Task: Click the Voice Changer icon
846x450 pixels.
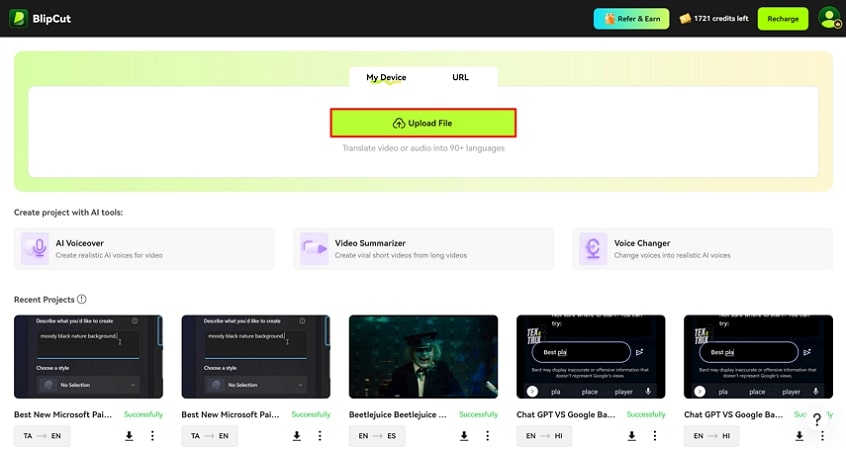Action: (x=594, y=248)
